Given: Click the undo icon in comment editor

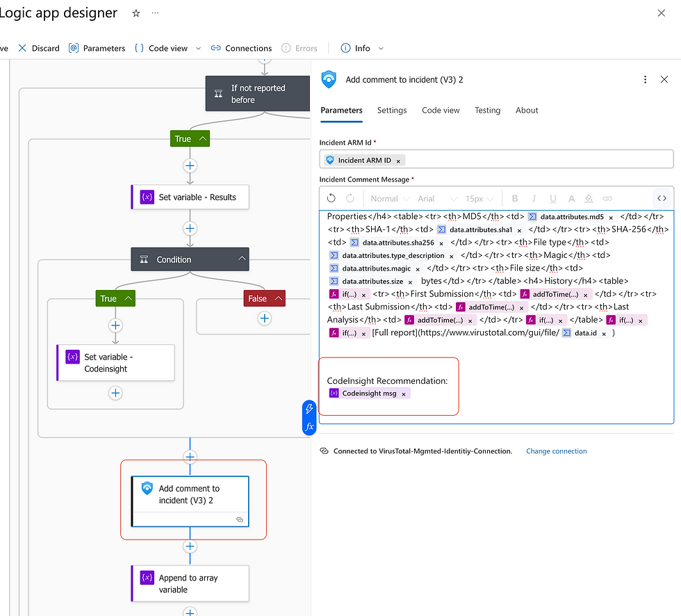Looking at the screenshot, I should point(331,198).
